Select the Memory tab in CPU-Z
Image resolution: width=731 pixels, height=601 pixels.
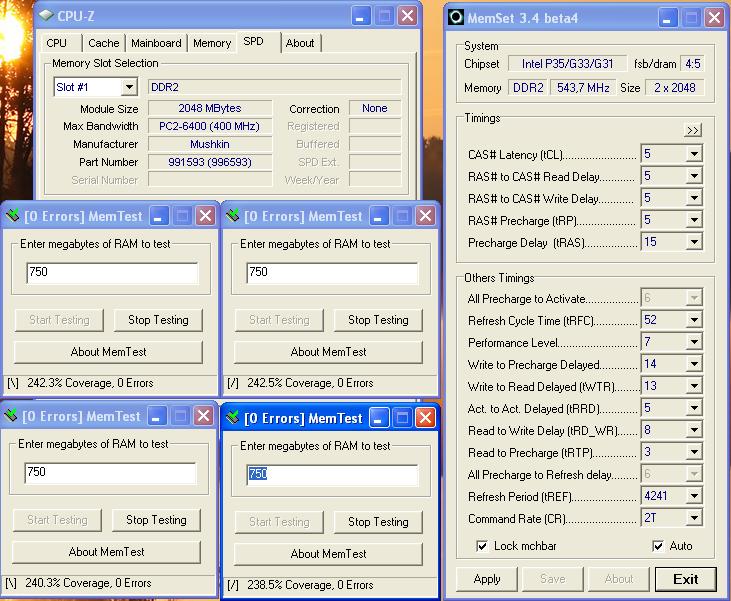(x=212, y=43)
